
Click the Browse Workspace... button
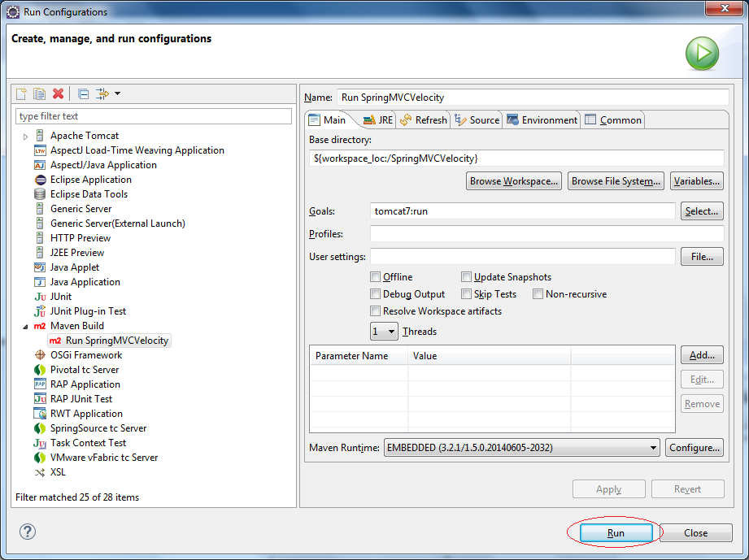[x=514, y=181]
